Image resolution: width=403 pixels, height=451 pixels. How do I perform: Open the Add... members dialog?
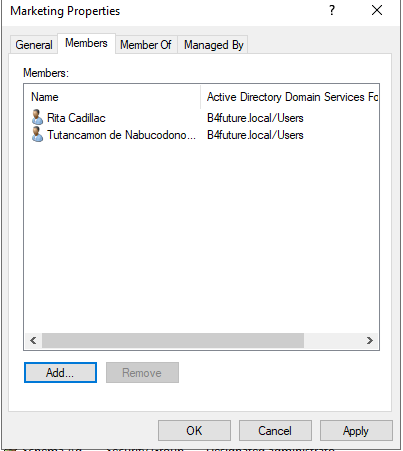60,373
